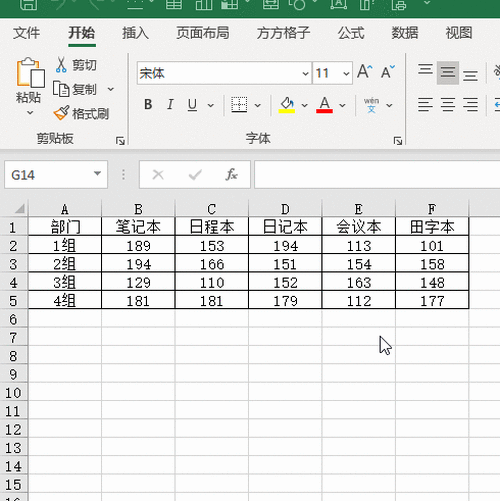Select column D header
500x501 pixels.
(285, 209)
